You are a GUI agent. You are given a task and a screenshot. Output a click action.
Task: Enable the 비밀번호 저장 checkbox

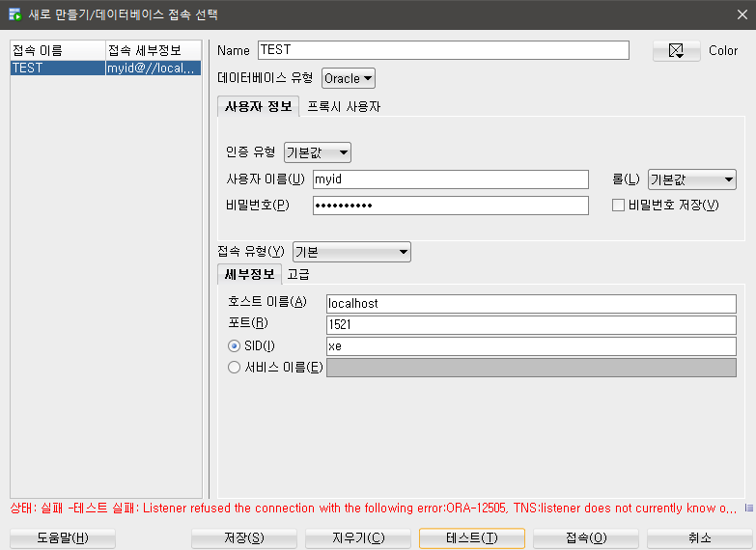click(x=618, y=205)
